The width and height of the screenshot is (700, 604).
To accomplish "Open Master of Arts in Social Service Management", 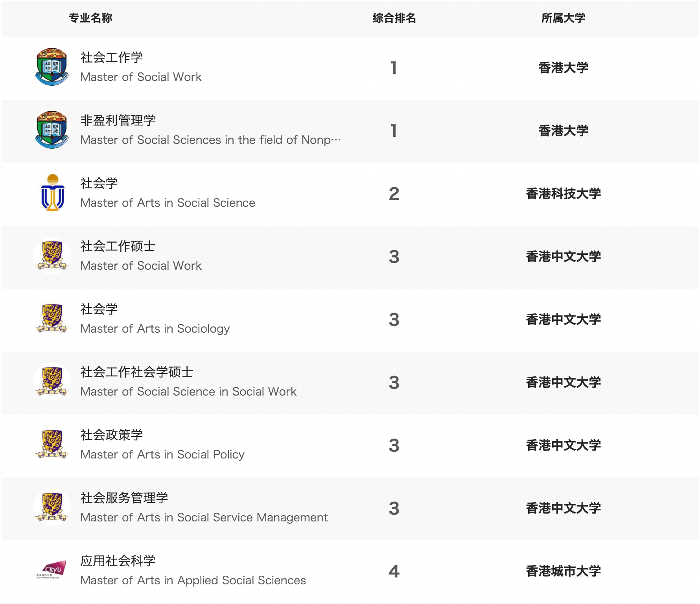I will pos(204,517).
